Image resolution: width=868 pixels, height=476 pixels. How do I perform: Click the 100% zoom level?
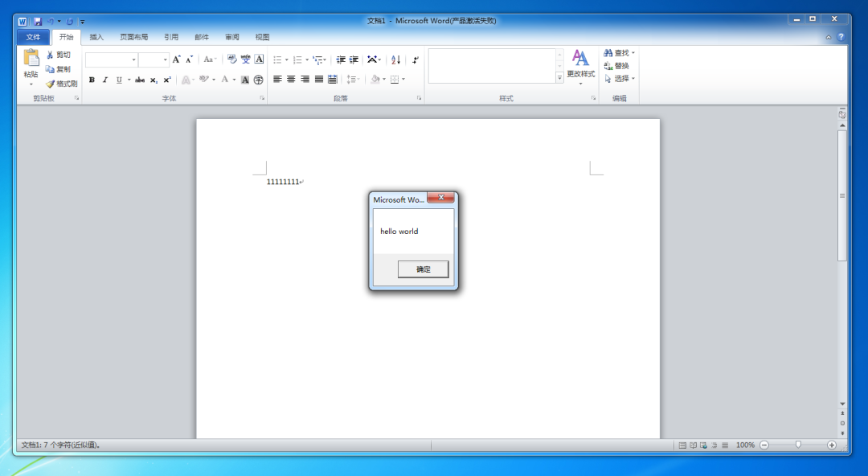coord(745,445)
